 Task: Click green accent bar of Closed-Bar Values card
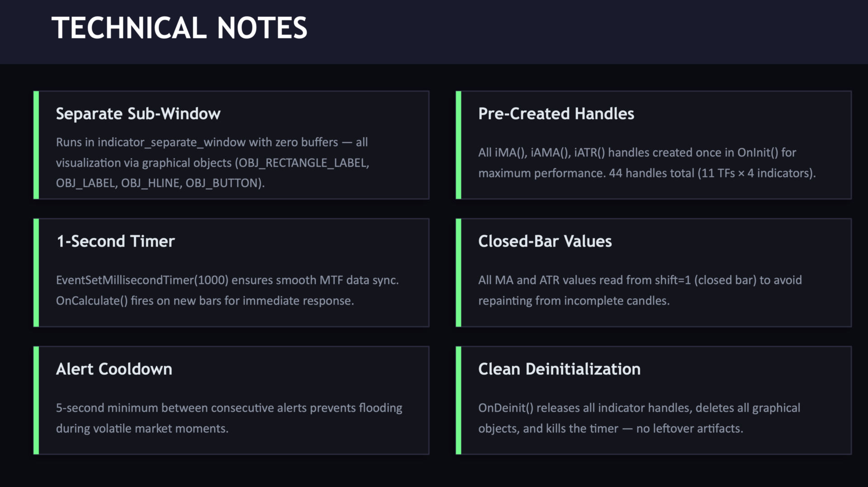tap(459, 272)
